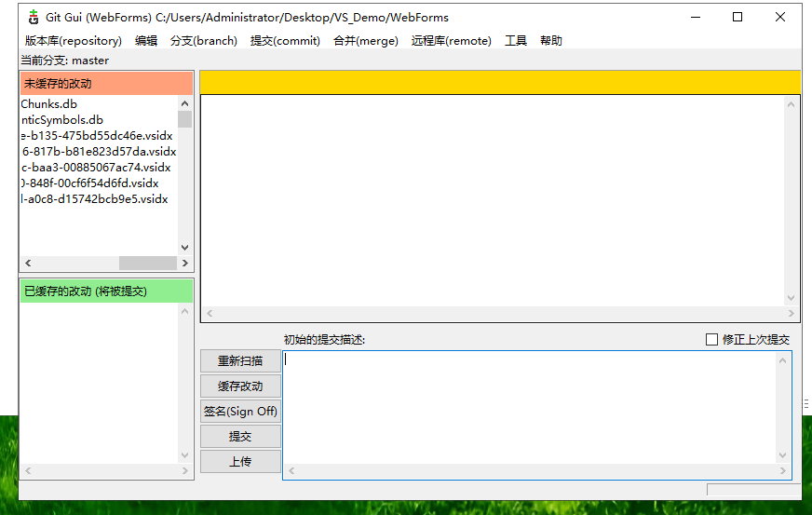Open the 工具 menu
This screenshot has width=812, height=515.
click(516, 41)
